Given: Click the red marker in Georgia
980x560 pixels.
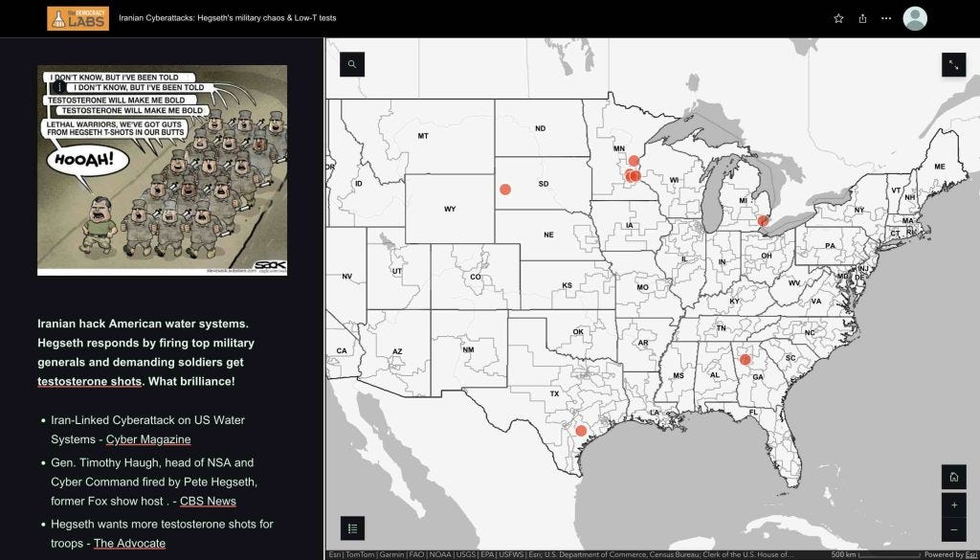Looking at the screenshot, I should coord(745,360).
